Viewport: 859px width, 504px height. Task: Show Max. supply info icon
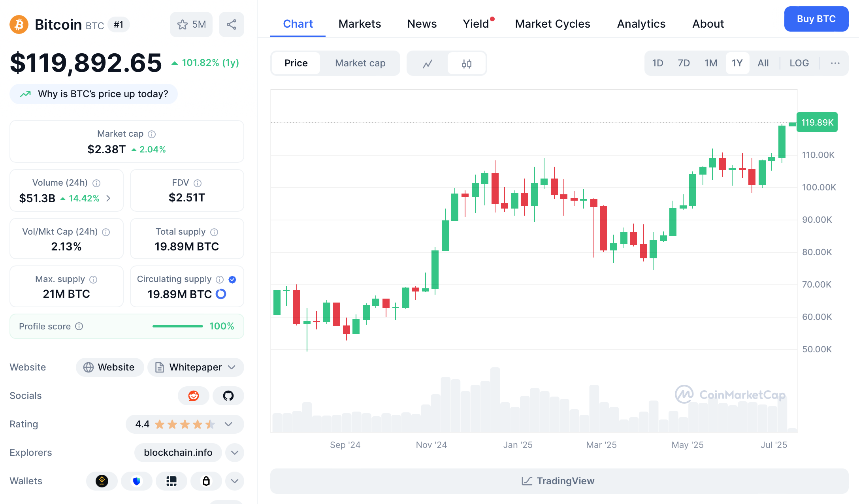[93, 280]
